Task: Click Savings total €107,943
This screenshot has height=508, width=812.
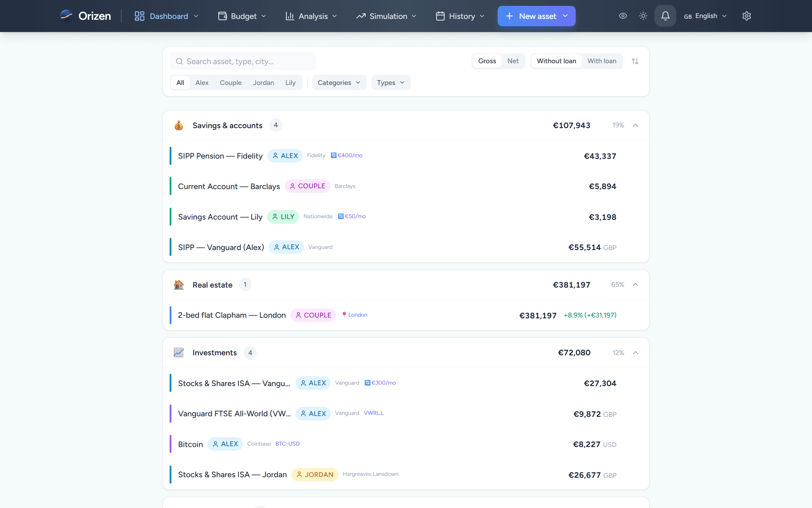Action: point(572,125)
